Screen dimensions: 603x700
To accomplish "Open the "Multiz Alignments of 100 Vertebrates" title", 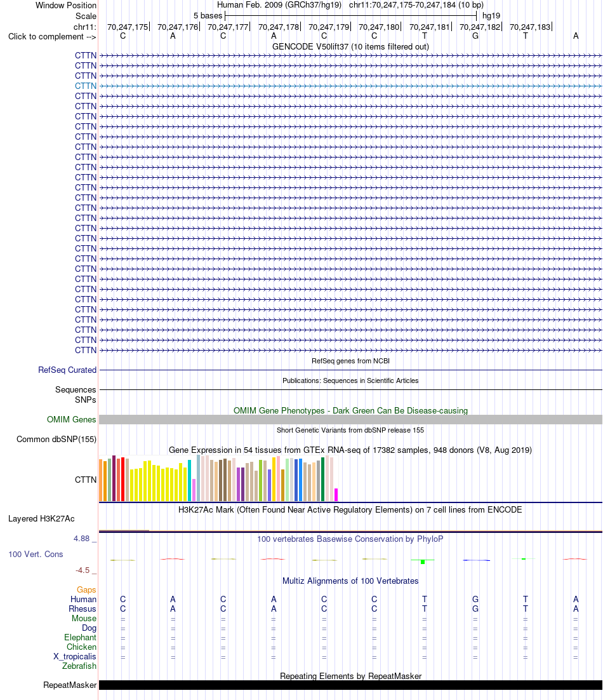I will coord(350,581).
